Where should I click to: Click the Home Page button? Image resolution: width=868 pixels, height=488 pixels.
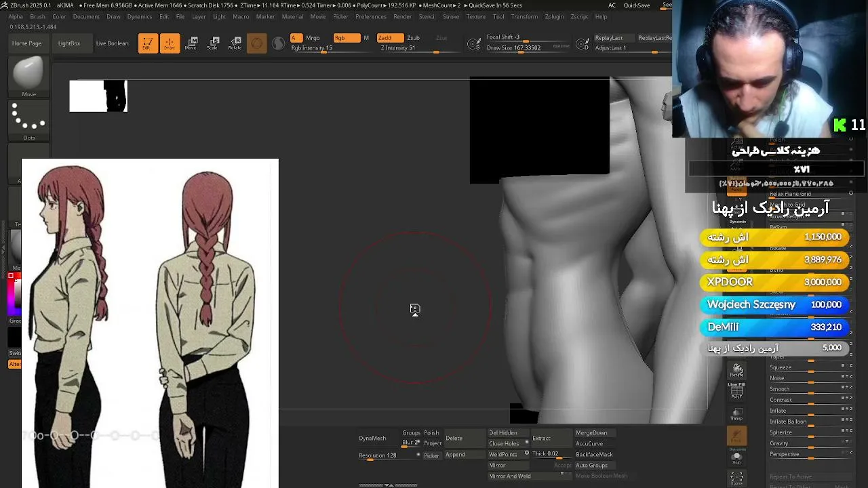click(26, 43)
